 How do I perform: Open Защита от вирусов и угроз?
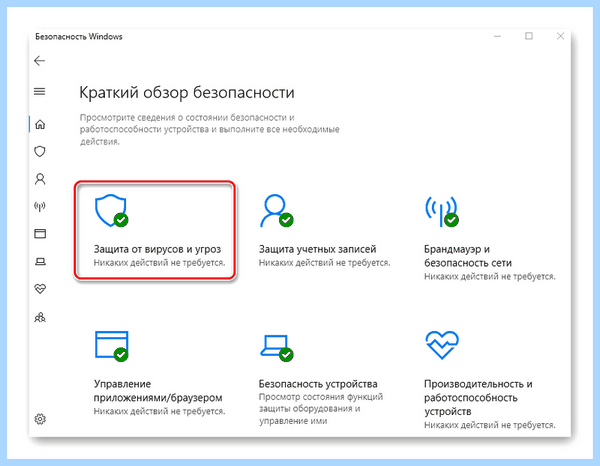coord(157,249)
